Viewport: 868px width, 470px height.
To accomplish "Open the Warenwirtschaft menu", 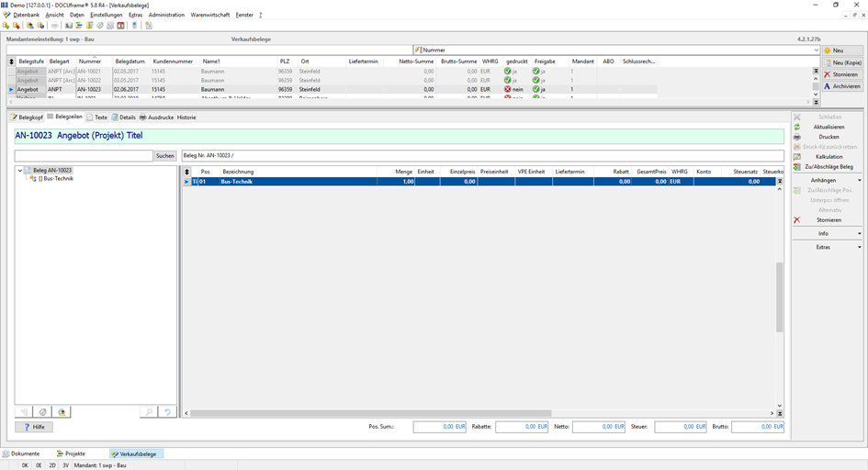I will [x=209, y=15].
